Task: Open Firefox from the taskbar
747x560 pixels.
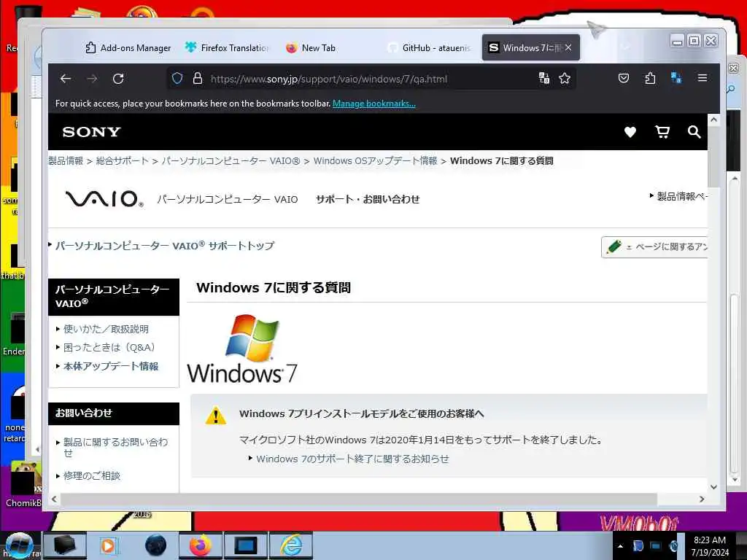Action: (x=200, y=545)
